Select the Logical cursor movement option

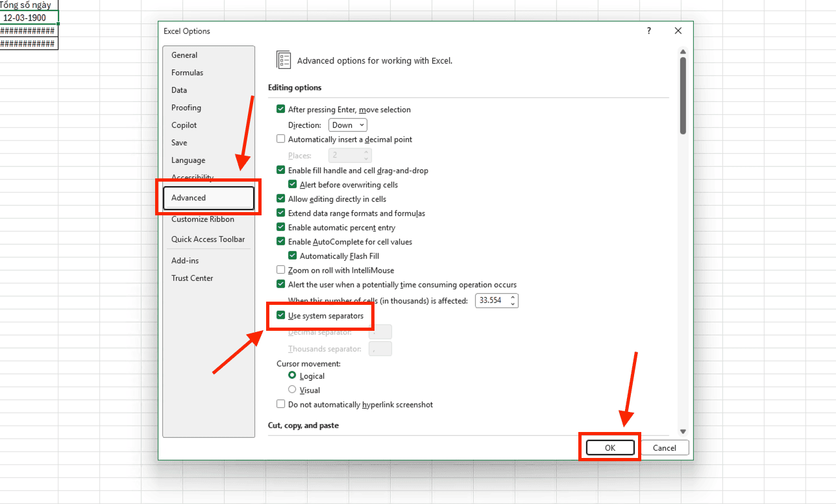click(x=292, y=376)
